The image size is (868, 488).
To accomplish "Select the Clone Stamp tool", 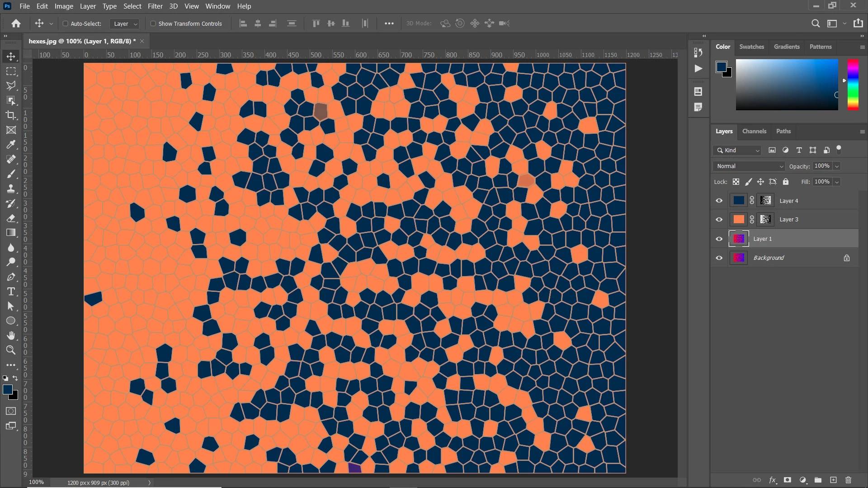I will pos(11,188).
